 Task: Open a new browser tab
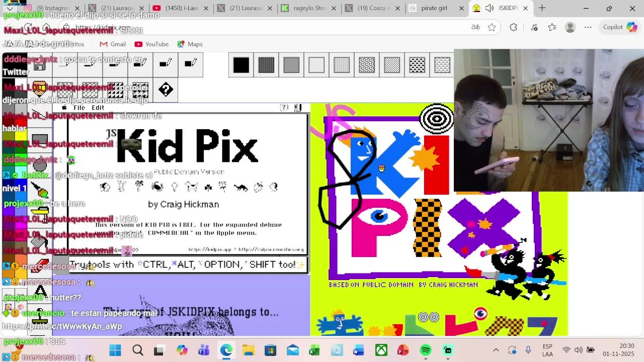[x=542, y=8]
